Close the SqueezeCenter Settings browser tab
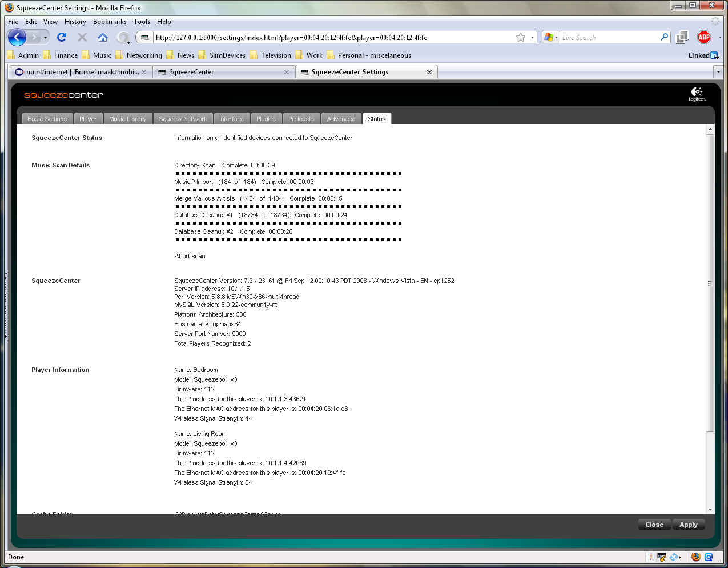Screen dimensions: 728x568 tap(429, 72)
